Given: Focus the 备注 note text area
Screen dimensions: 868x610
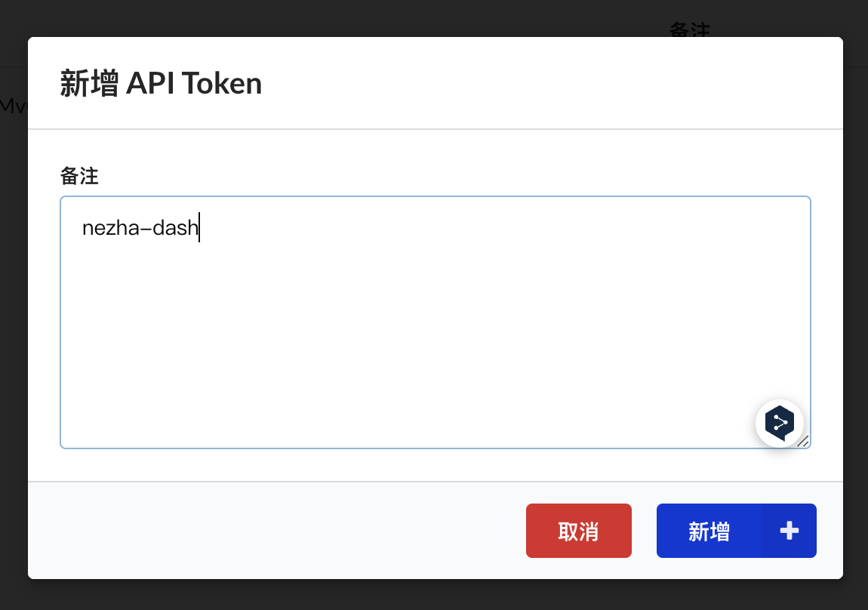Looking at the screenshot, I should (x=435, y=322).
